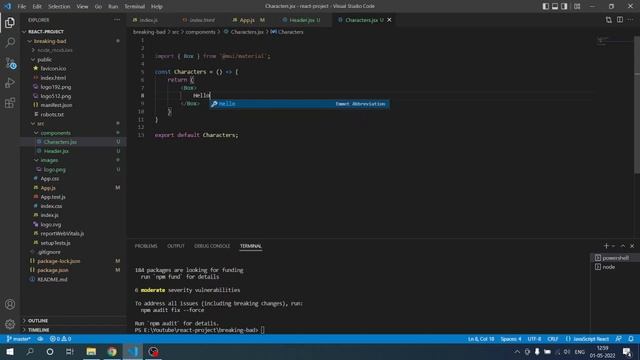Image resolution: width=640 pixels, height=360 pixels.
Task: Close the terminal panel
Action: pos(632,246)
